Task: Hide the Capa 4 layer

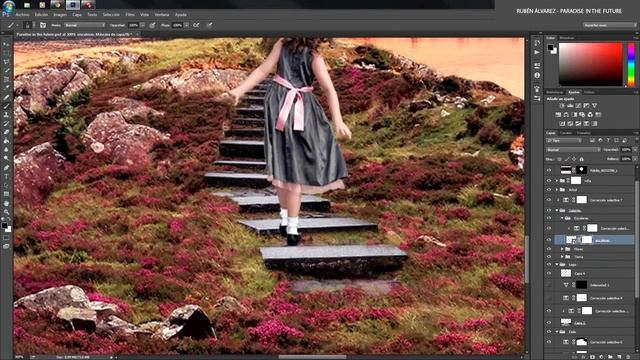Action: coord(549,273)
